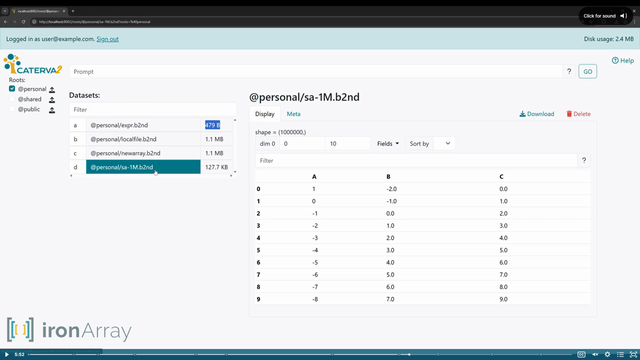Focus the Datasets filter field

(153, 109)
